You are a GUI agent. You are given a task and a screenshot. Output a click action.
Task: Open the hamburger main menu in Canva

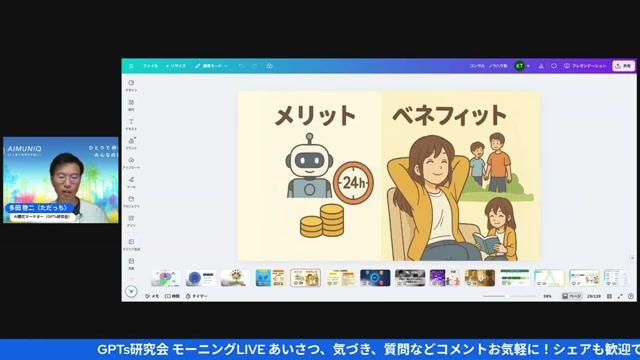click(131, 66)
